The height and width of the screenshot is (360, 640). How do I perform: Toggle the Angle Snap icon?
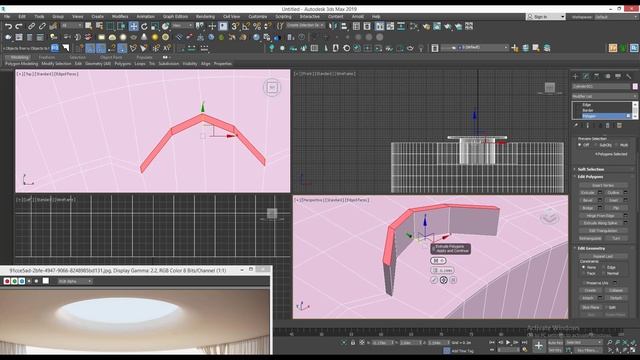[246, 27]
